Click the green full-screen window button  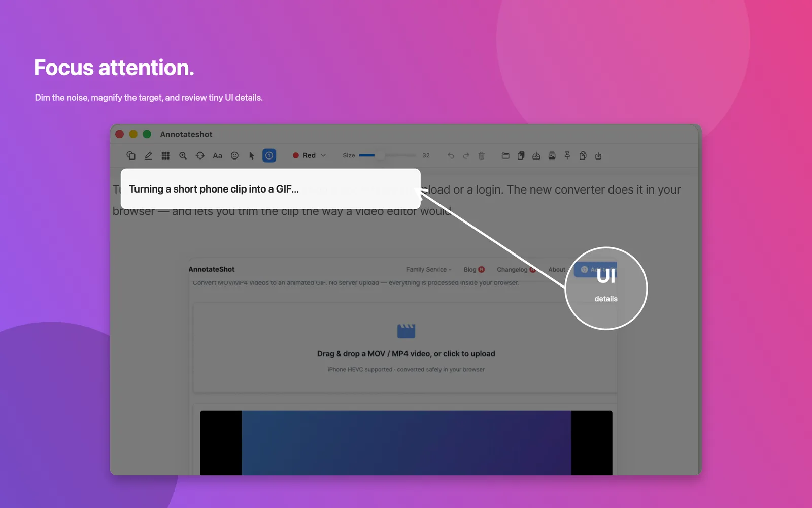coord(147,134)
